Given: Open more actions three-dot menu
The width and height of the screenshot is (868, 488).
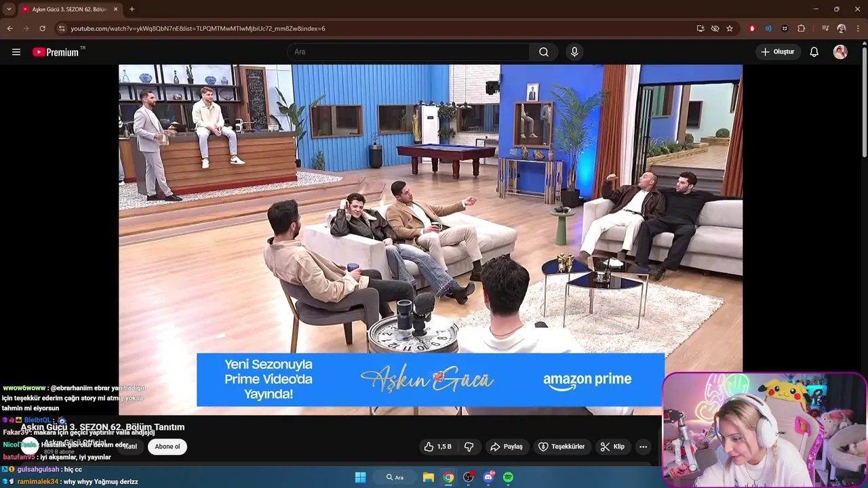Looking at the screenshot, I should click(643, 447).
